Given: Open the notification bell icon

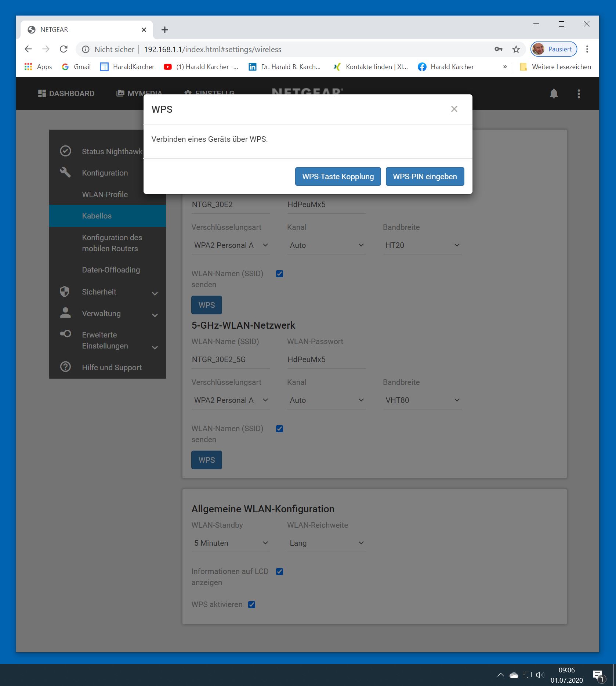Looking at the screenshot, I should pos(554,94).
